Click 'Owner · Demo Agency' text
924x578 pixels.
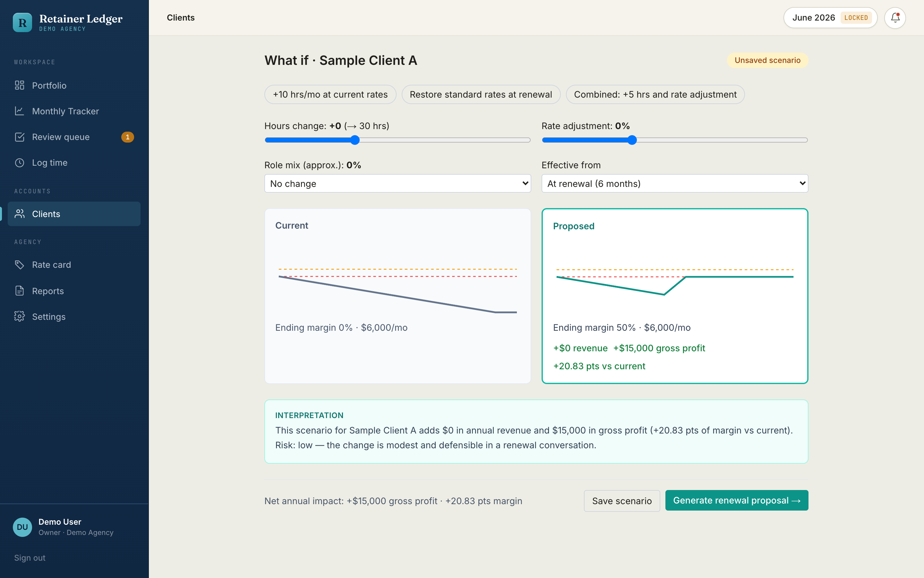pyautogui.click(x=76, y=532)
